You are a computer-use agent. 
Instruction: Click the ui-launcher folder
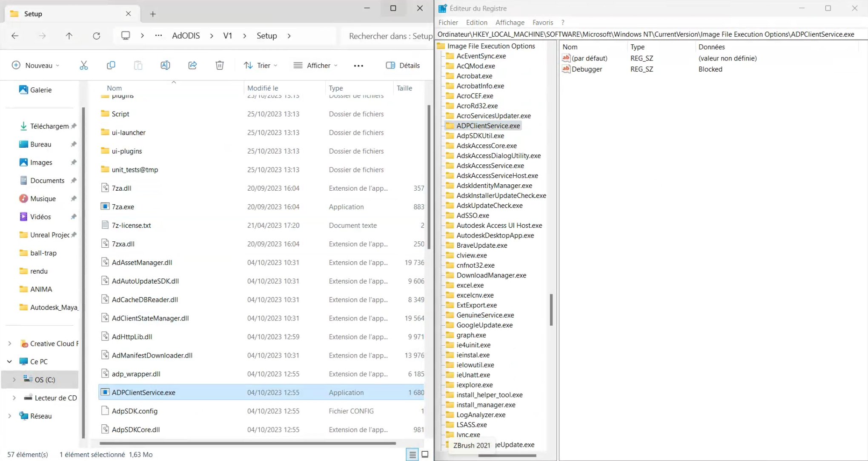pyautogui.click(x=129, y=132)
